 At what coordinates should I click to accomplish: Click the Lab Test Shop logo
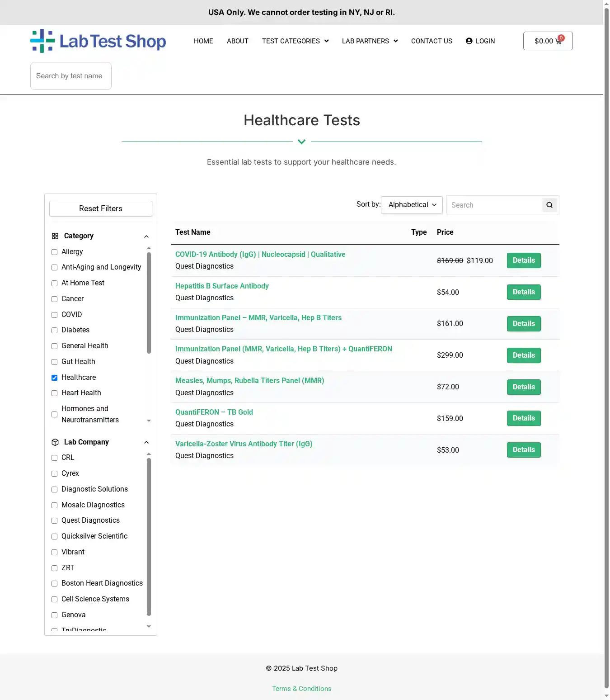pos(98,41)
